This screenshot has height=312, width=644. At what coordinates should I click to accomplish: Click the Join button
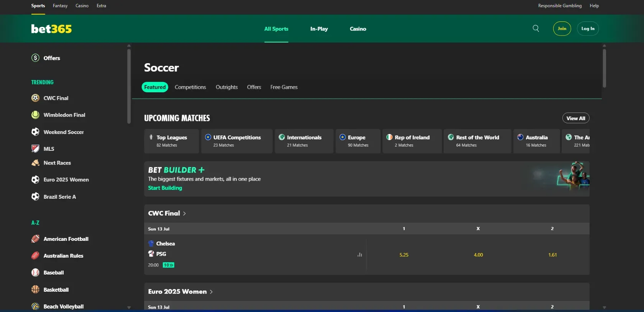pyautogui.click(x=562, y=28)
